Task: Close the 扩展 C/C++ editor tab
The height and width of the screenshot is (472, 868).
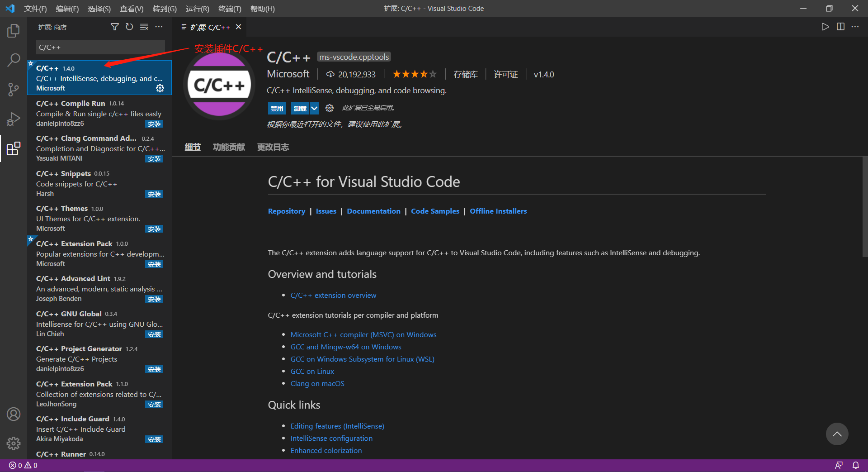Action: pos(239,27)
